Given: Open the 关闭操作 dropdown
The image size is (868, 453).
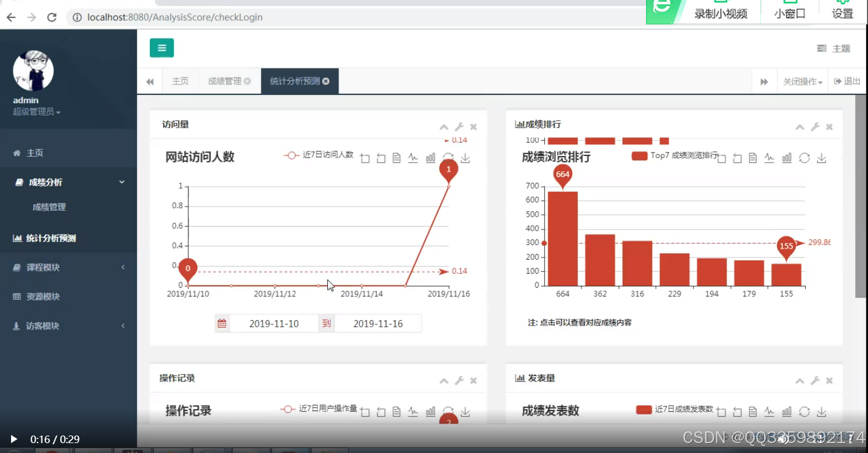Looking at the screenshot, I should pyautogui.click(x=802, y=82).
